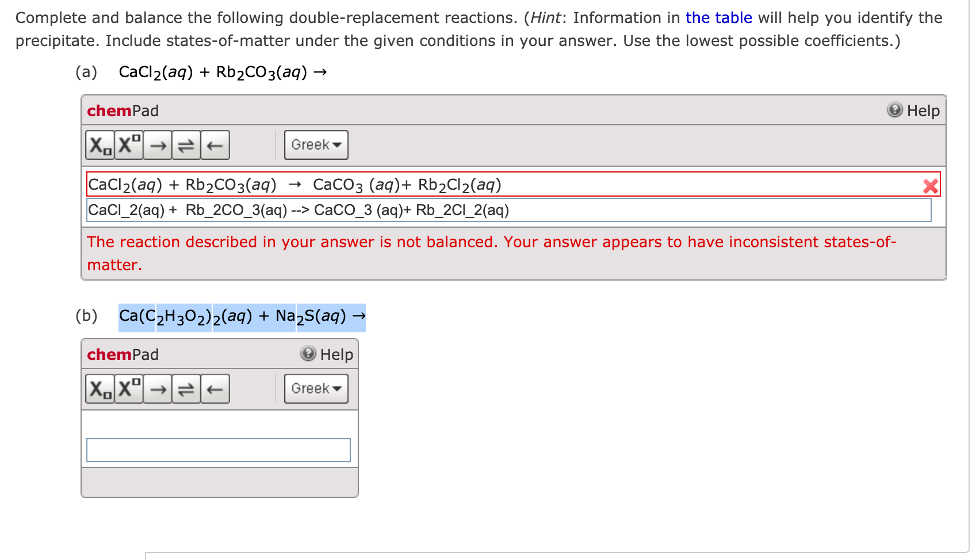Click the plain-text formula field in part (a)

coord(403,210)
